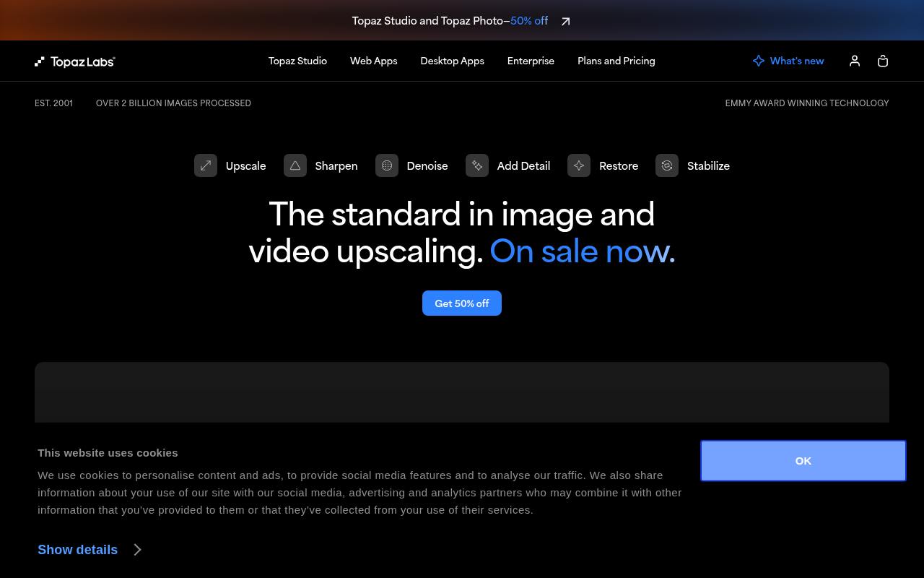
Task: Open the account profile icon
Action: pyautogui.click(x=855, y=61)
